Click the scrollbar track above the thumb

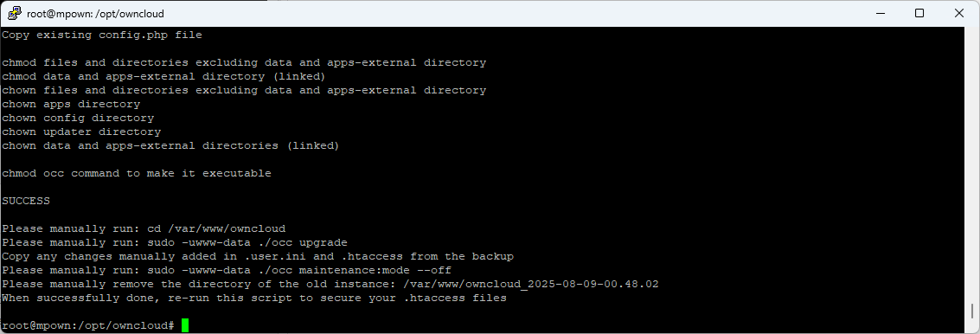click(972, 163)
